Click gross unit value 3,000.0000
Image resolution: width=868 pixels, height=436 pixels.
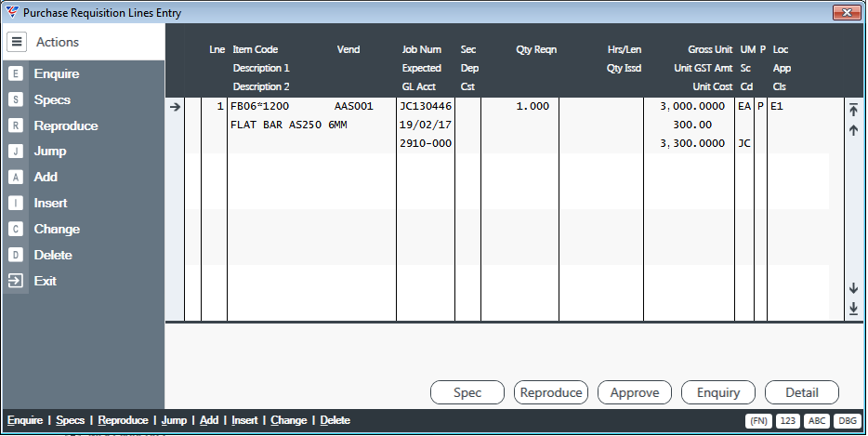(692, 106)
